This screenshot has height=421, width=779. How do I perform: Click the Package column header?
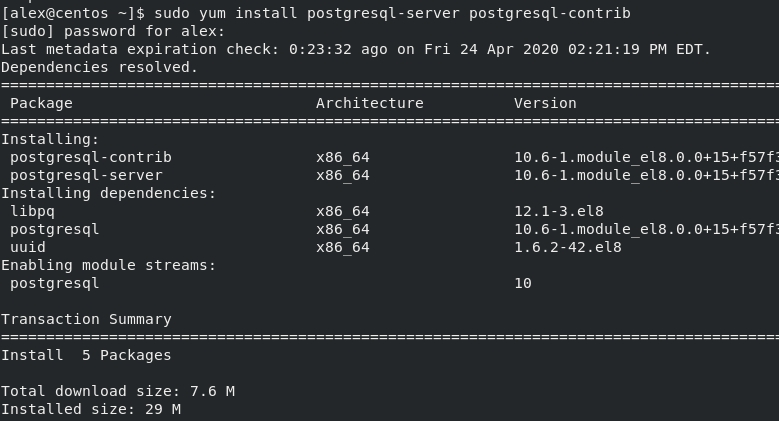[41, 103]
